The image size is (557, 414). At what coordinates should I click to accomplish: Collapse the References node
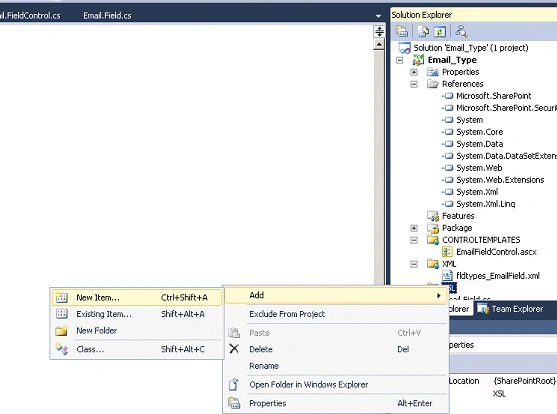(414, 84)
